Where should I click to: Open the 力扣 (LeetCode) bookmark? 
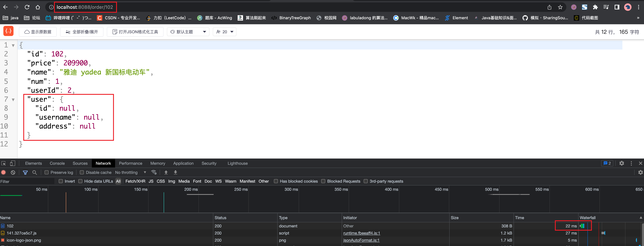click(169, 18)
